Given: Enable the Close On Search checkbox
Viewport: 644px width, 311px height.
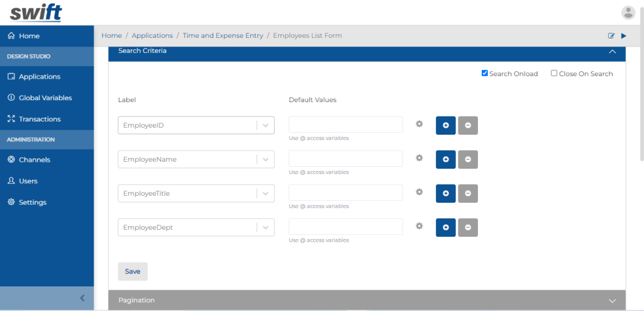Looking at the screenshot, I should click(x=554, y=73).
